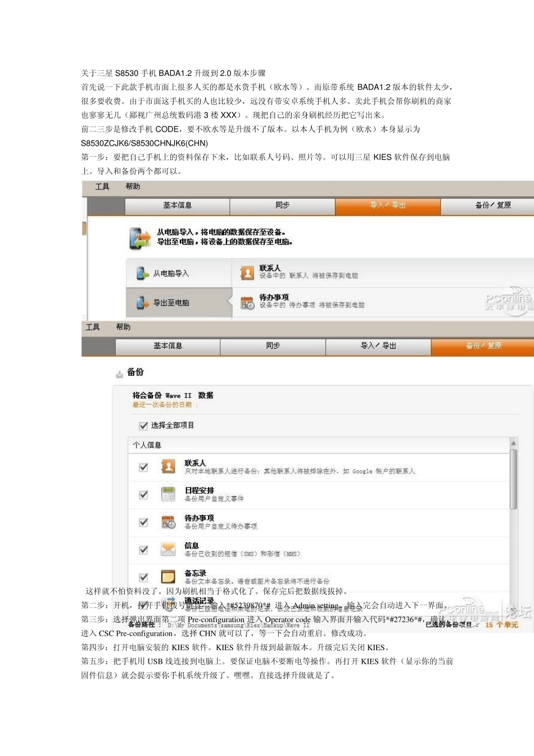Toggle 信息 backup checkbox
The height and width of the screenshot is (756, 534).
(x=143, y=550)
